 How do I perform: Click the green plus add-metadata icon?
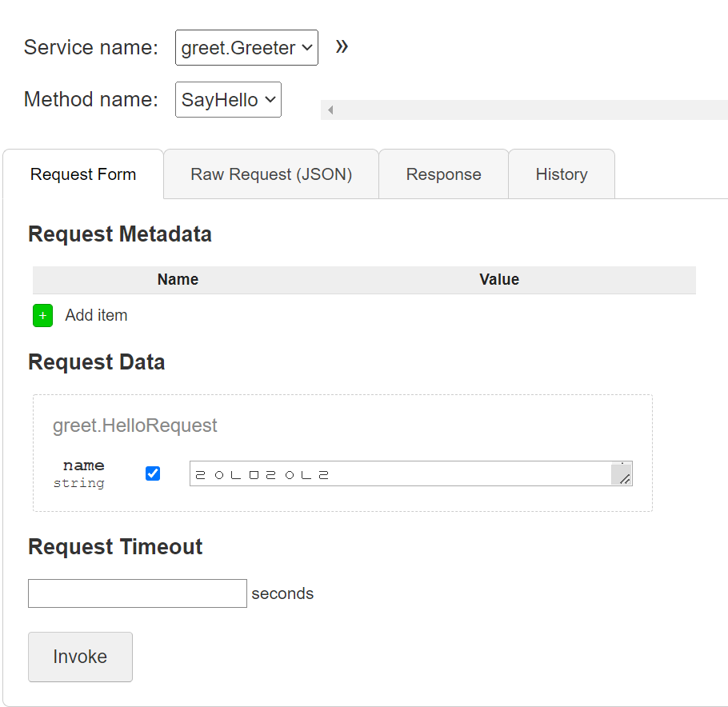[x=42, y=315]
